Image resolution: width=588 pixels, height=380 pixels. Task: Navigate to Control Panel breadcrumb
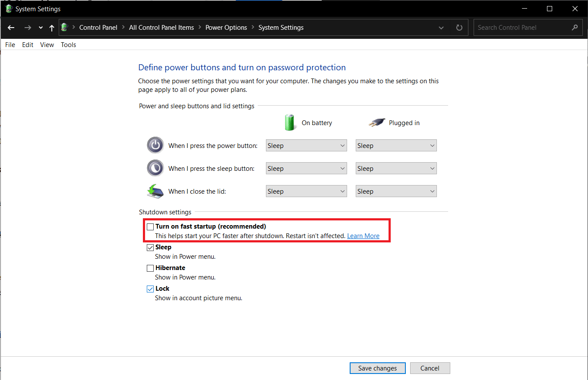(x=98, y=28)
